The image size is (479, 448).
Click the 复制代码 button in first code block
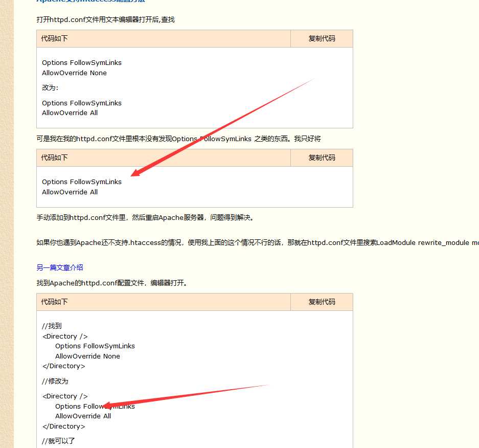321,38
